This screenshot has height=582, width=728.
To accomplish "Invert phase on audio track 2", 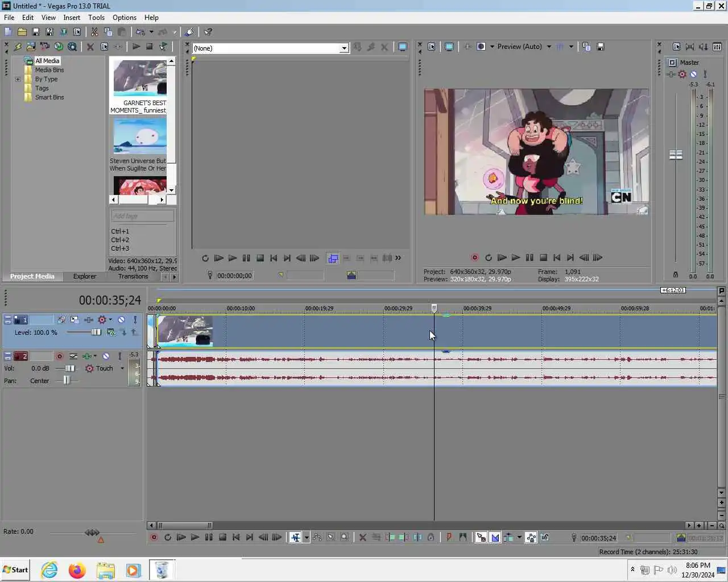I will tap(73, 356).
